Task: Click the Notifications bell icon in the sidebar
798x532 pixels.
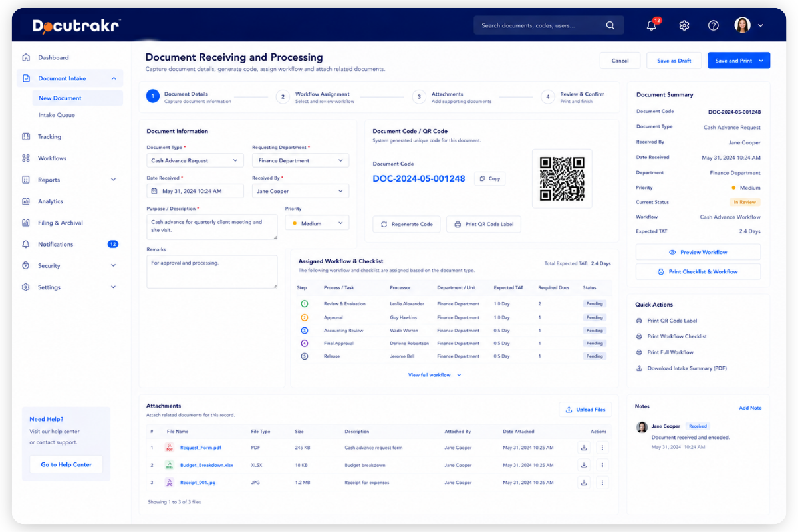Action: click(x=26, y=244)
